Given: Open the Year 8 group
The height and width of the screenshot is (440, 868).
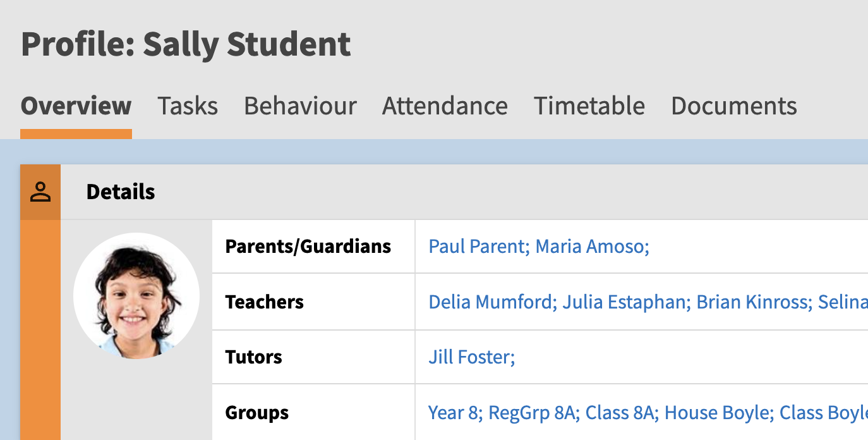Looking at the screenshot, I should click(x=455, y=413).
